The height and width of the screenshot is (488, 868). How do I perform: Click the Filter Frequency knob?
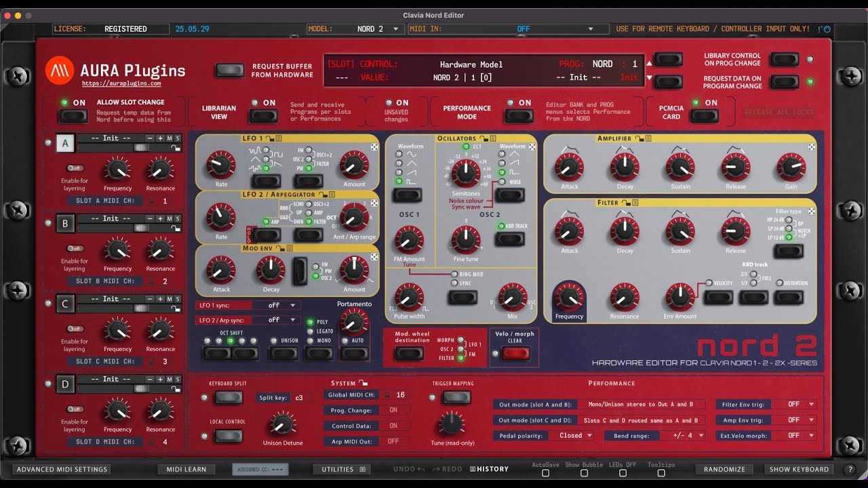pyautogui.click(x=569, y=297)
